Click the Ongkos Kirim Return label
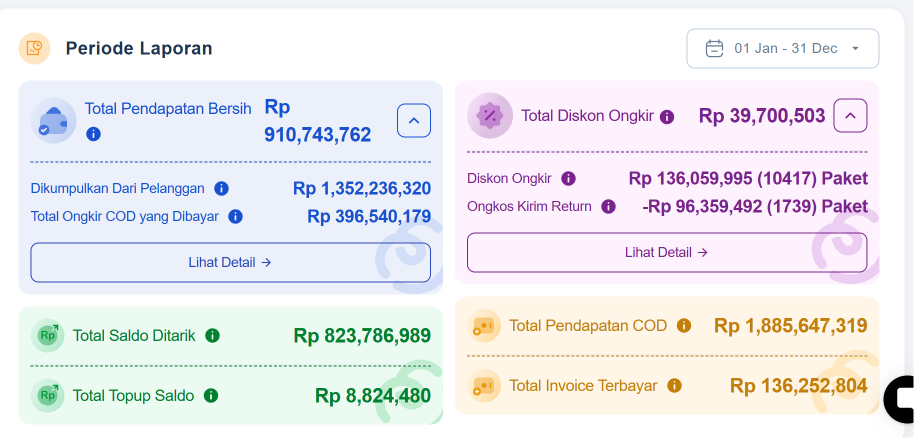The image size is (914, 438). coord(529,206)
